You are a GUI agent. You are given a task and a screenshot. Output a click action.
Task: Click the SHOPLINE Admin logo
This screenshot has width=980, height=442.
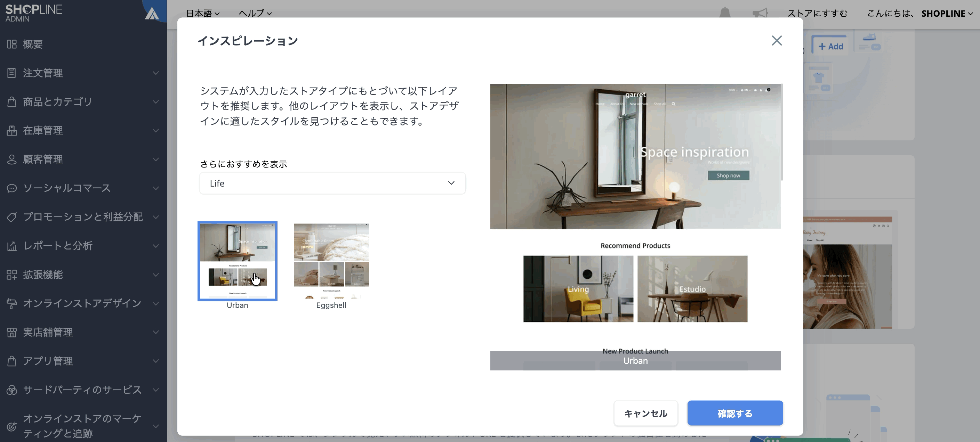[x=33, y=13]
